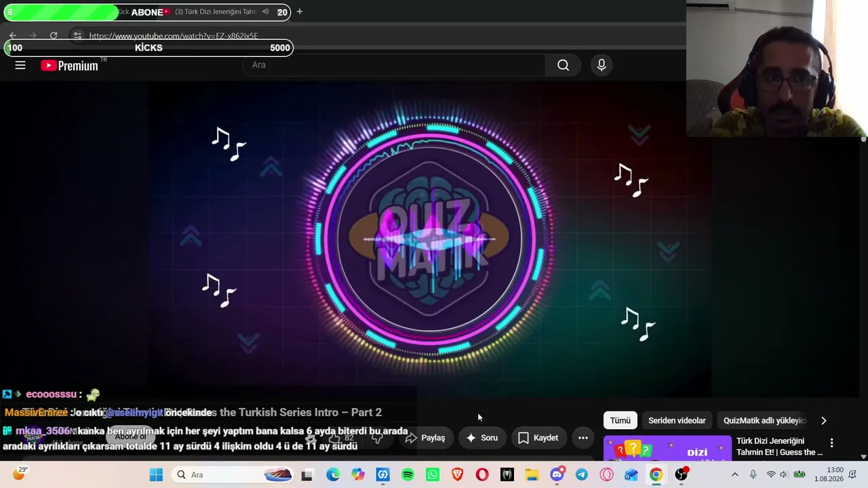Launch Brave browser from the taskbar
868x488 pixels.
(x=458, y=474)
